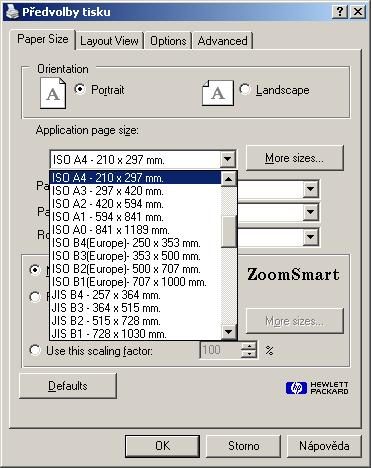Image resolution: width=371 pixels, height=468 pixels.
Task: Open the Advanced tab
Action: pos(222,41)
